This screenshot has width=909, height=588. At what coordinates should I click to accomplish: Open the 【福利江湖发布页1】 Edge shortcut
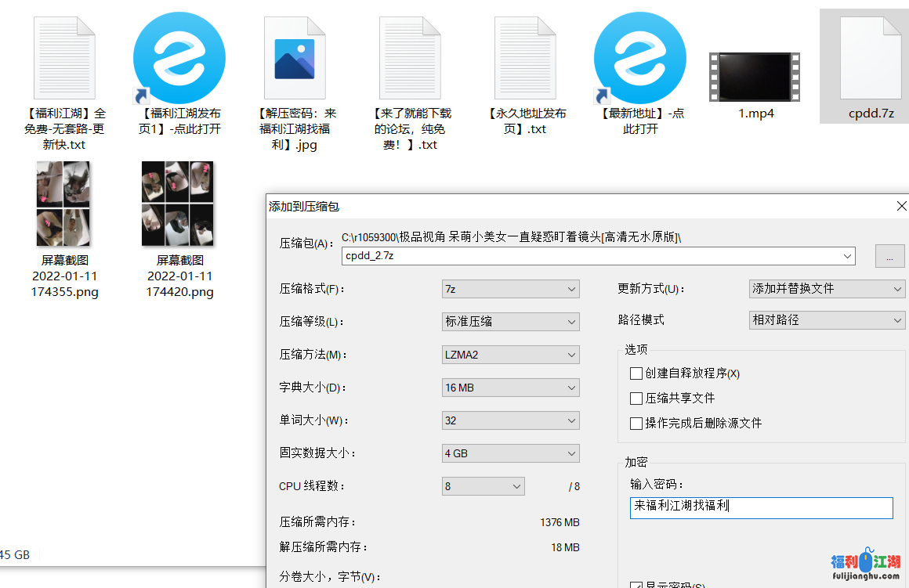(x=179, y=59)
